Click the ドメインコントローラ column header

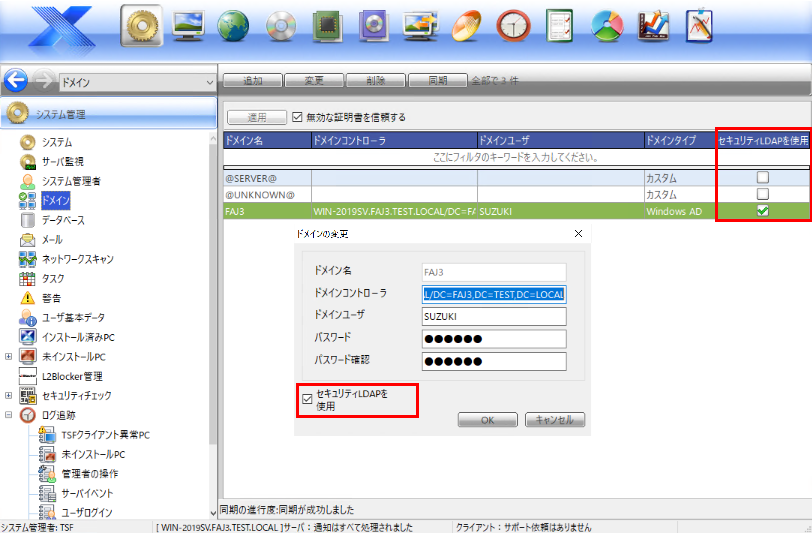(393, 142)
